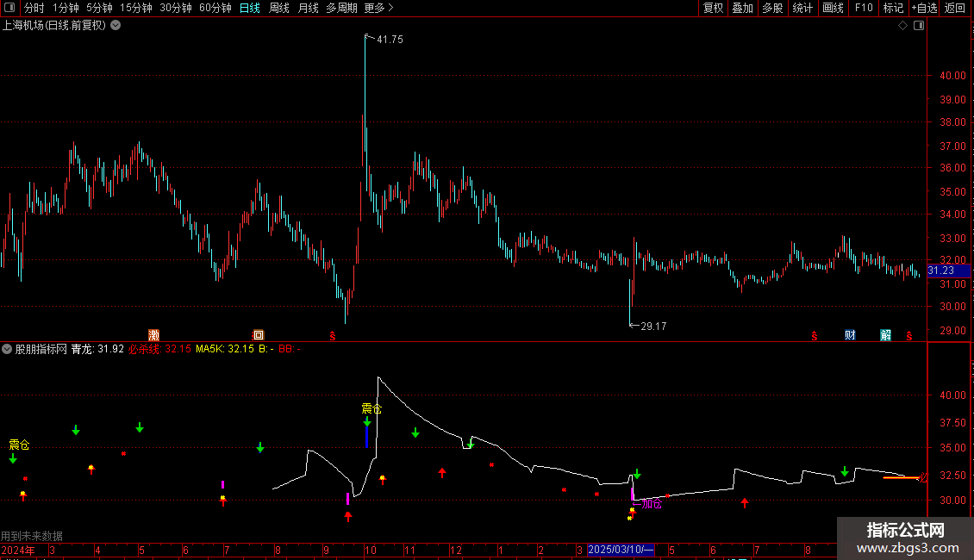Click the 41.75 high price label

pos(390,40)
